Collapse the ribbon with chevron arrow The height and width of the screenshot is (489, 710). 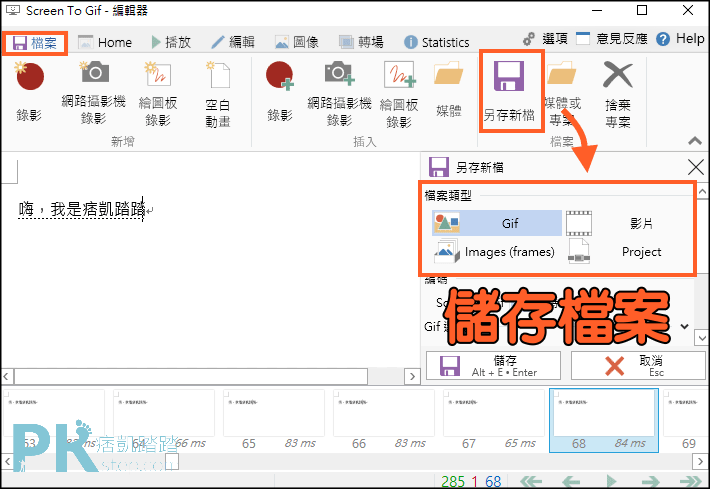coord(696,140)
